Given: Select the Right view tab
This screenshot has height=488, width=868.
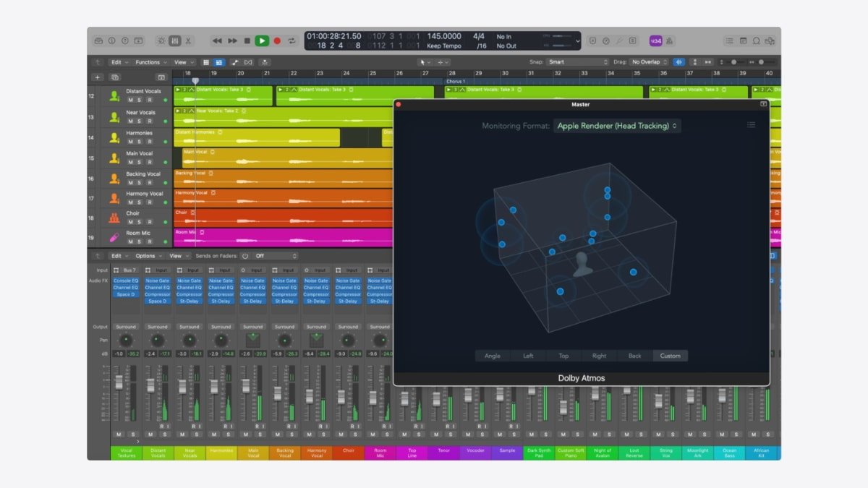Looking at the screenshot, I should click(599, 356).
